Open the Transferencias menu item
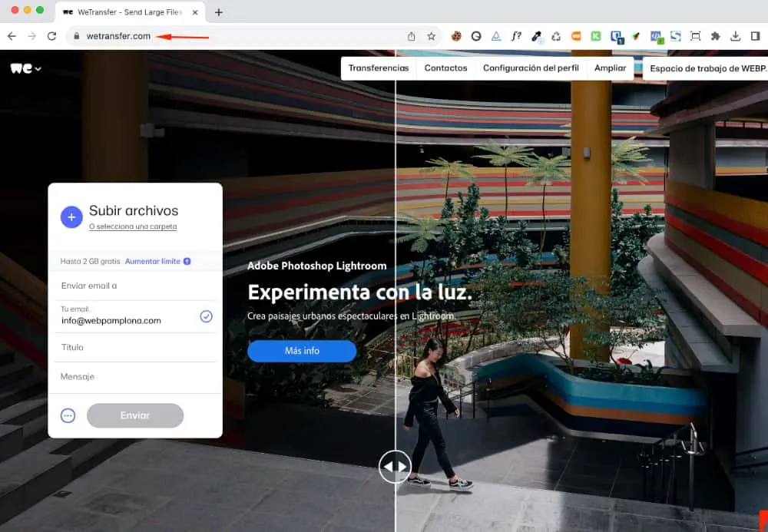The height and width of the screenshot is (532, 768). pos(378,68)
